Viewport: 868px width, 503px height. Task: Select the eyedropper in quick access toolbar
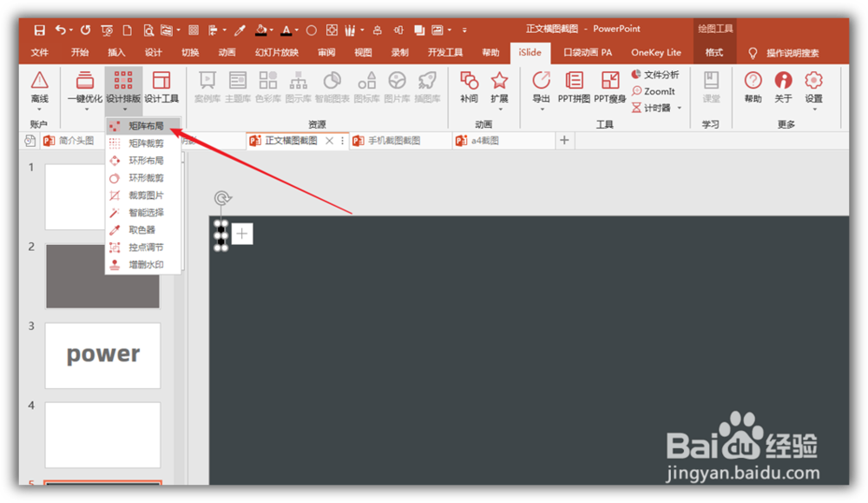240,30
